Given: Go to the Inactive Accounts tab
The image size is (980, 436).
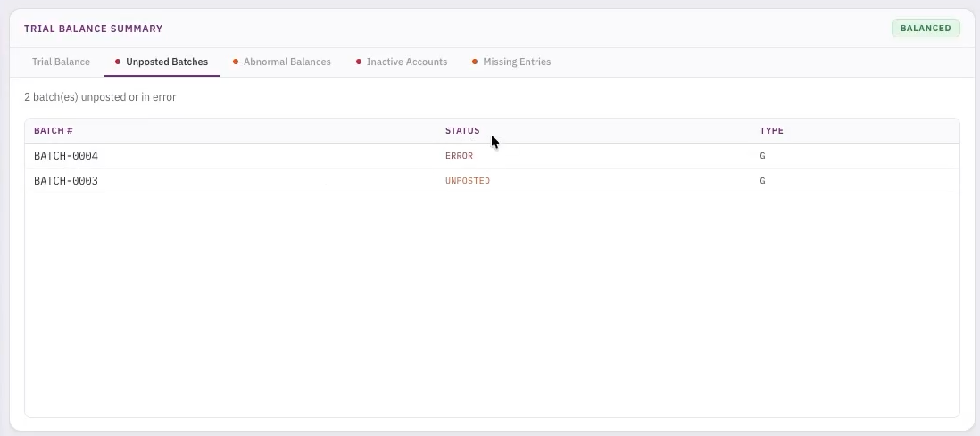Looking at the screenshot, I should tap(406, 62).
